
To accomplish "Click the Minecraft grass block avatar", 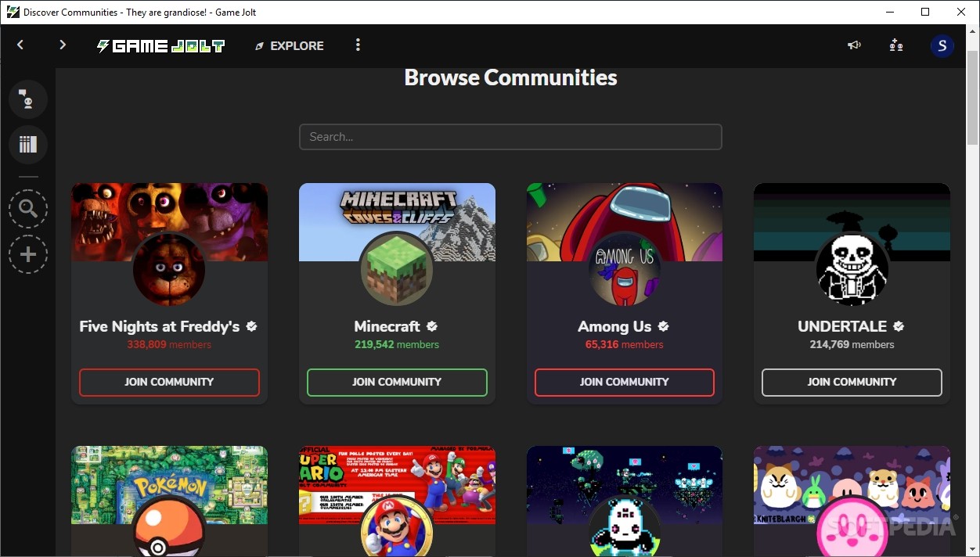I will (397, 269).
